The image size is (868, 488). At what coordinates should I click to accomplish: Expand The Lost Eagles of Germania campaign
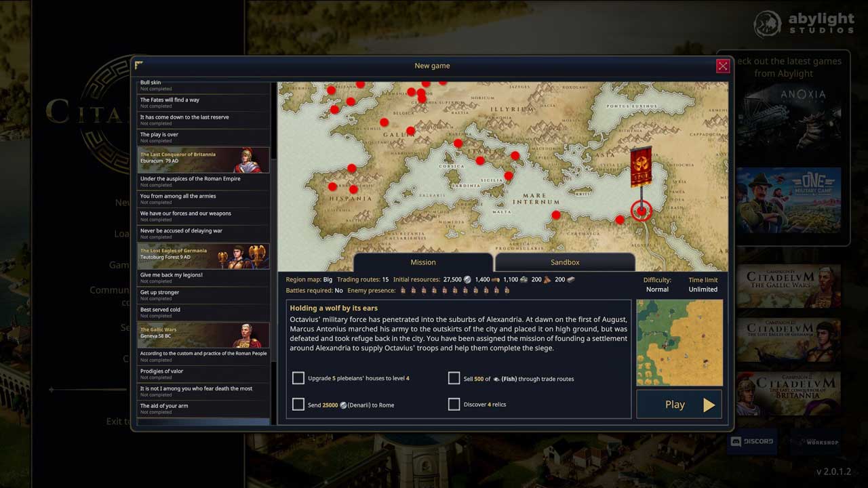pos(203,257)
